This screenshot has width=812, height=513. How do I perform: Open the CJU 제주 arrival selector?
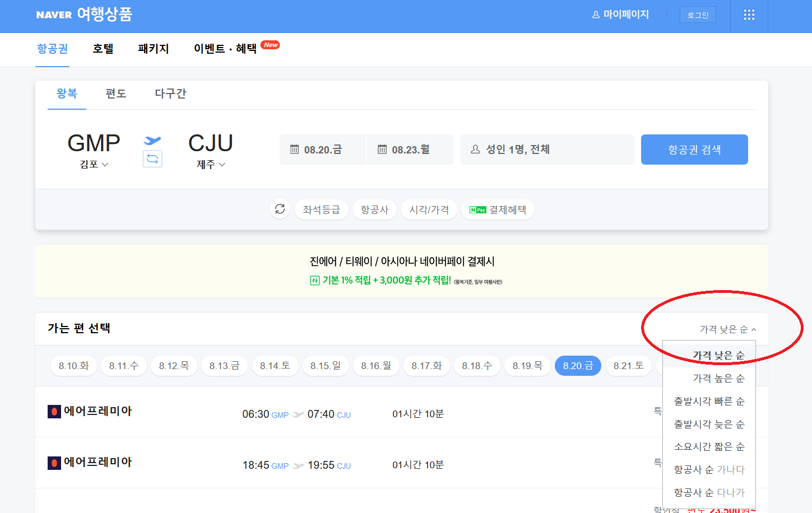tap(211, 151)
